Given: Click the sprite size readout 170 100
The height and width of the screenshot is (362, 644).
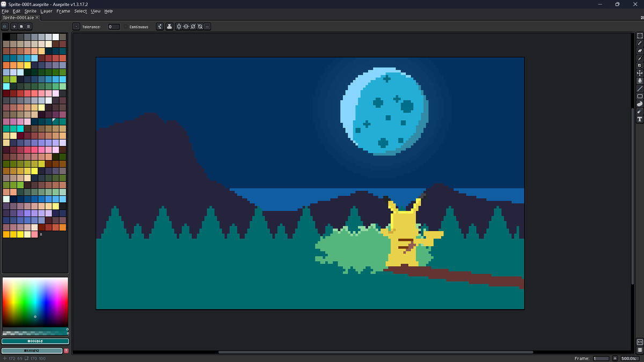Looking at the screenshot, I should pos(35,358).
